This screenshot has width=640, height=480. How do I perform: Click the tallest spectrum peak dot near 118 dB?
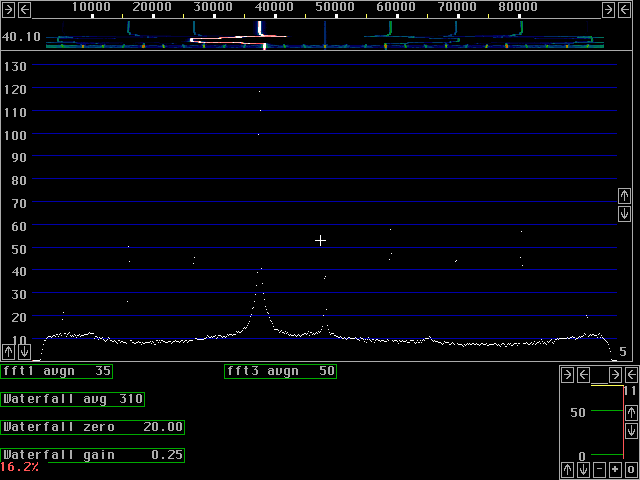(x=259, y=91)
